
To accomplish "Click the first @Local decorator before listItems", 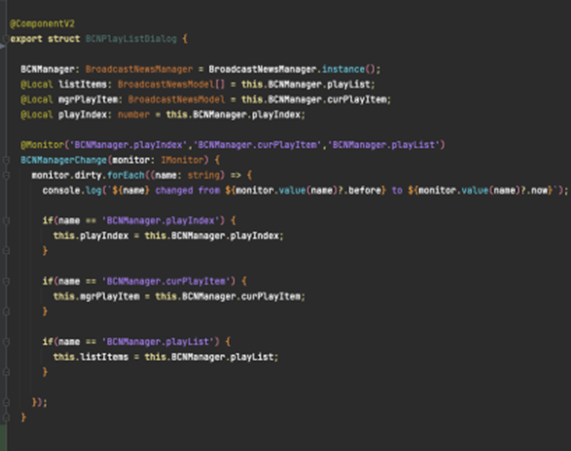I will pyautogui.click(x=37, y=85).
